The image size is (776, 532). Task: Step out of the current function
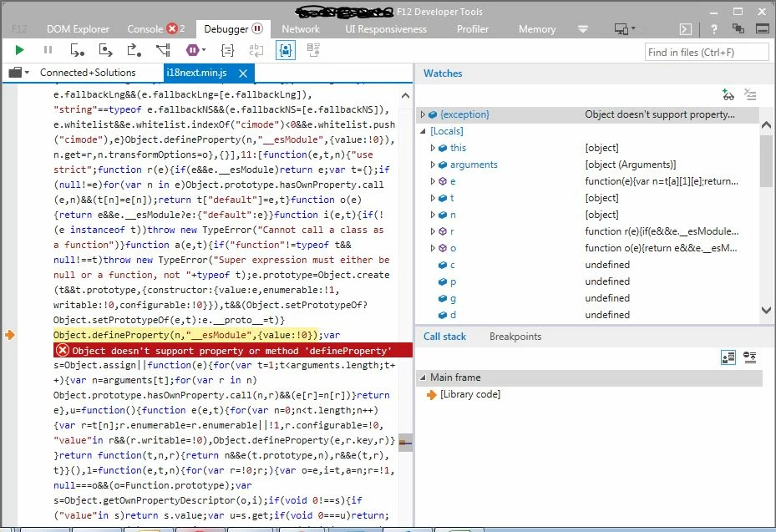(x=134, y=50)
